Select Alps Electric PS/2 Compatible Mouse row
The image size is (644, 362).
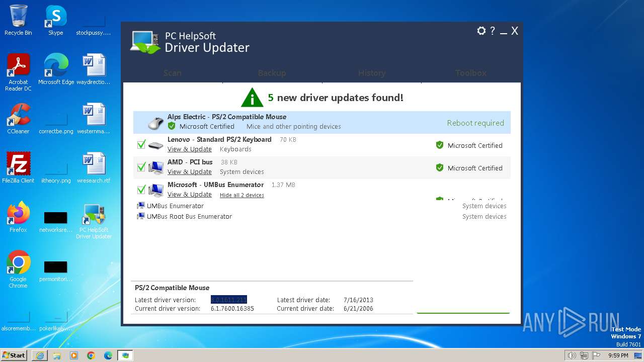322,122
